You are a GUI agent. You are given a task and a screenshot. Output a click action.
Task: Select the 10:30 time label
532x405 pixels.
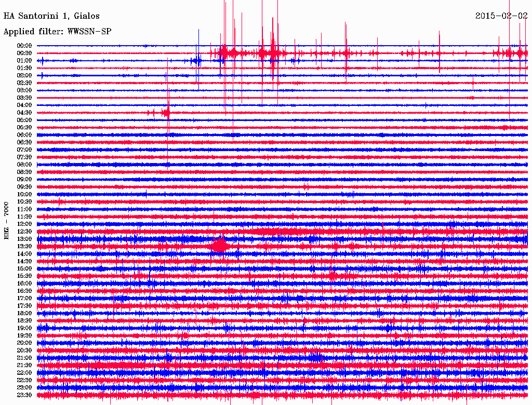[x=24, y=202]
